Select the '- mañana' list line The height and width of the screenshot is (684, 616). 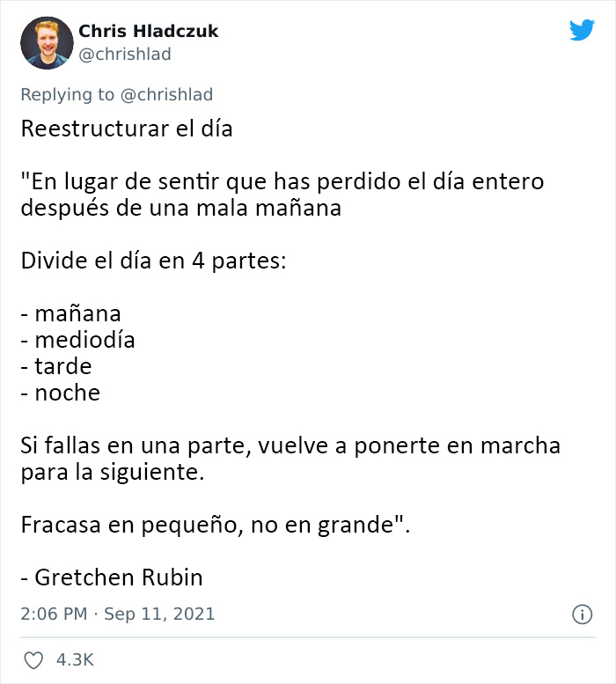[70, 313]
